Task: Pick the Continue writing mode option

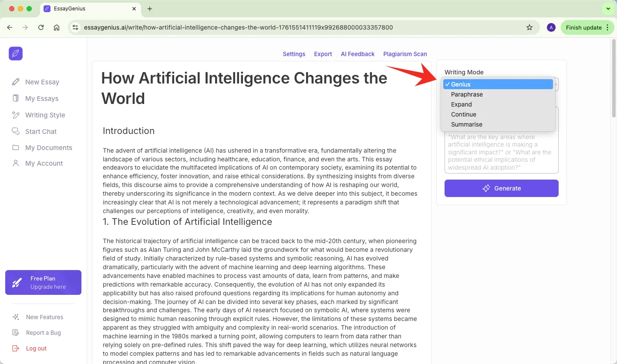Action: pos(464,114)
